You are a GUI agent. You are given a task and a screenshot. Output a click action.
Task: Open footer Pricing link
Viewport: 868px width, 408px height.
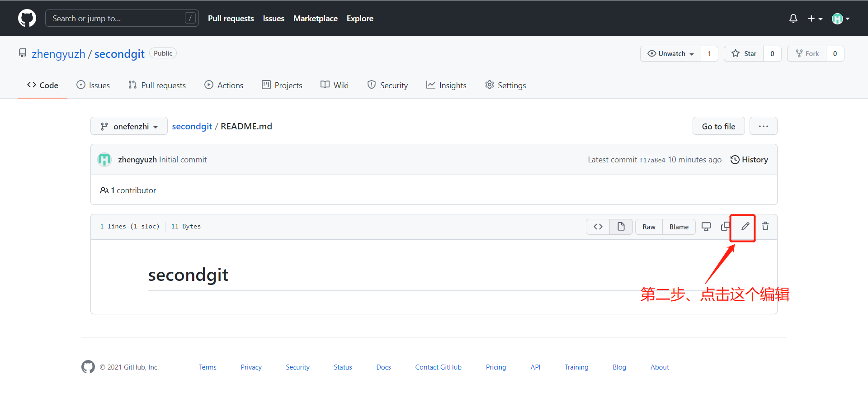(496, 367)
